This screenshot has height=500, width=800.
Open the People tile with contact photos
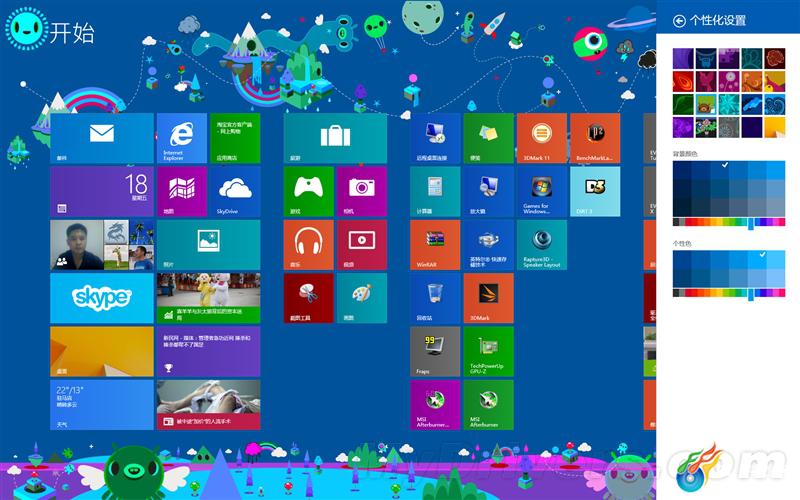tap(102, 245)
